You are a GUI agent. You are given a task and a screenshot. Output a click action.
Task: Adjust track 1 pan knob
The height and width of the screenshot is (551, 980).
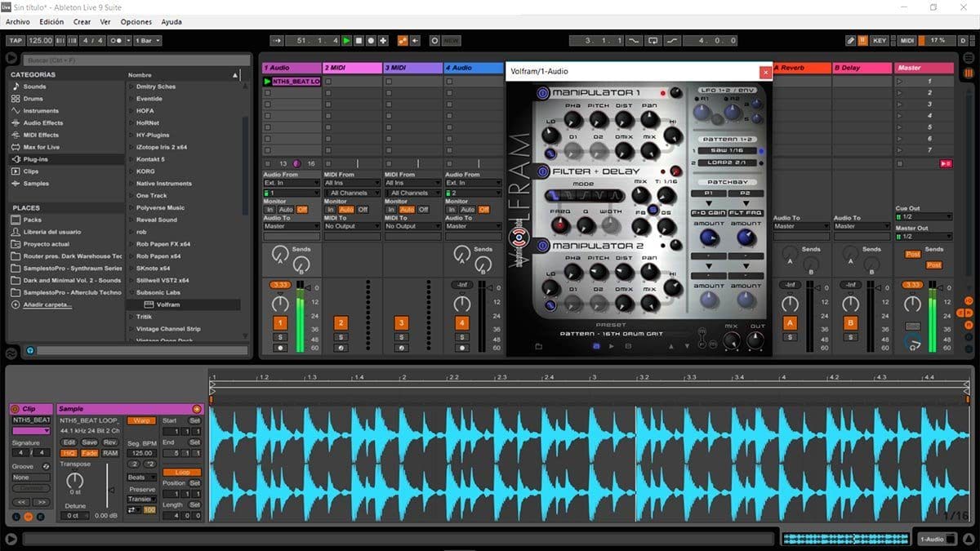coord(280,304)
